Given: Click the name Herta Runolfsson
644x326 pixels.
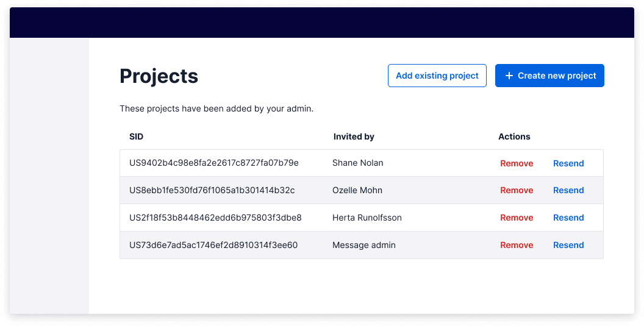Looking at the screenshot, I should (x=367, y=218).
